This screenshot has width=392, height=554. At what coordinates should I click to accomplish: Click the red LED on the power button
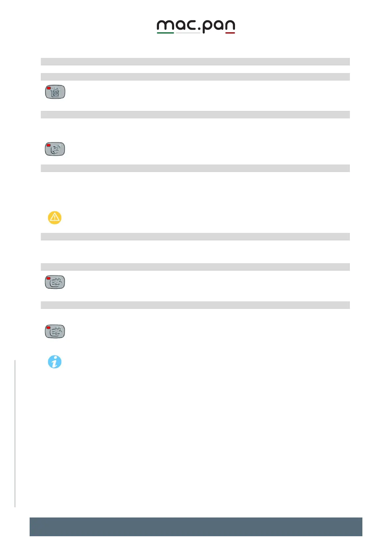(49, 88)
